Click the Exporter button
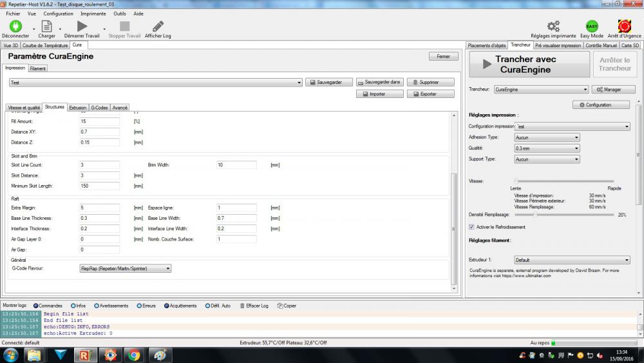This screenshot has height=363, width=644. 431,94
